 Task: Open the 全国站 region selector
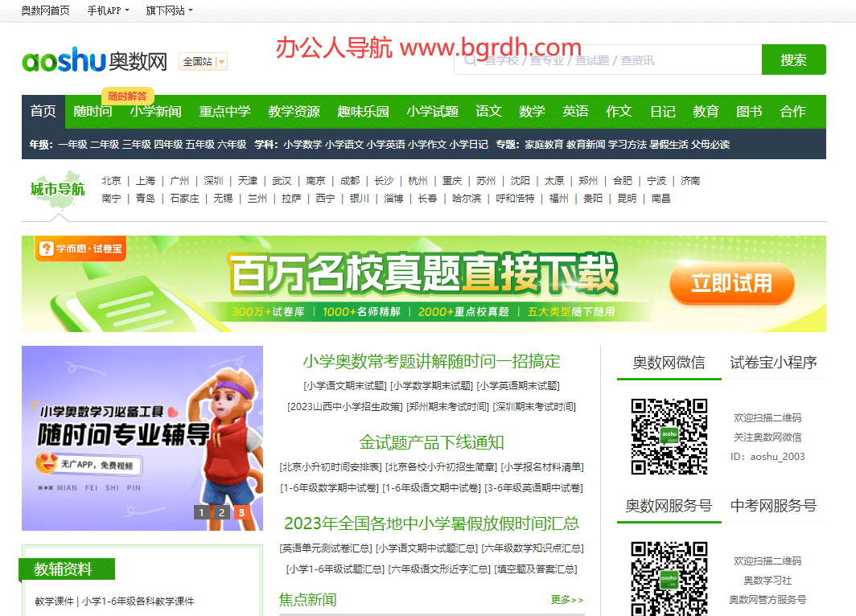point(202,61)
